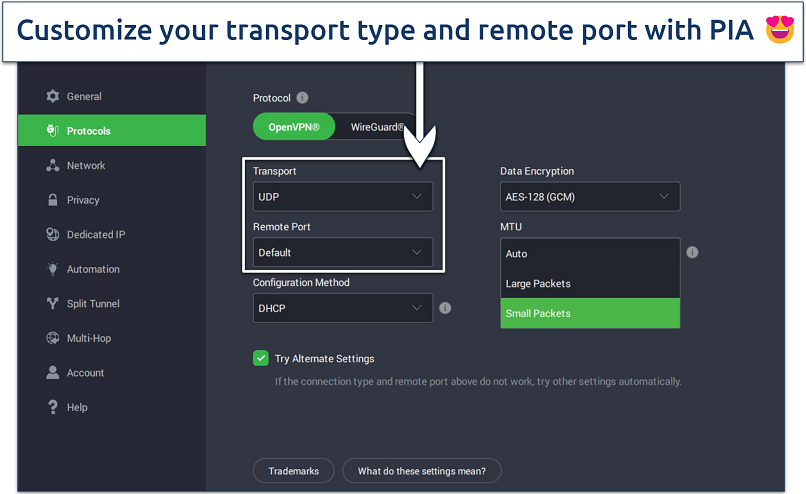Click the Trademarks button
Viewport: 806px width, 494px height.
pyautogui.click(x=293, y=470)
